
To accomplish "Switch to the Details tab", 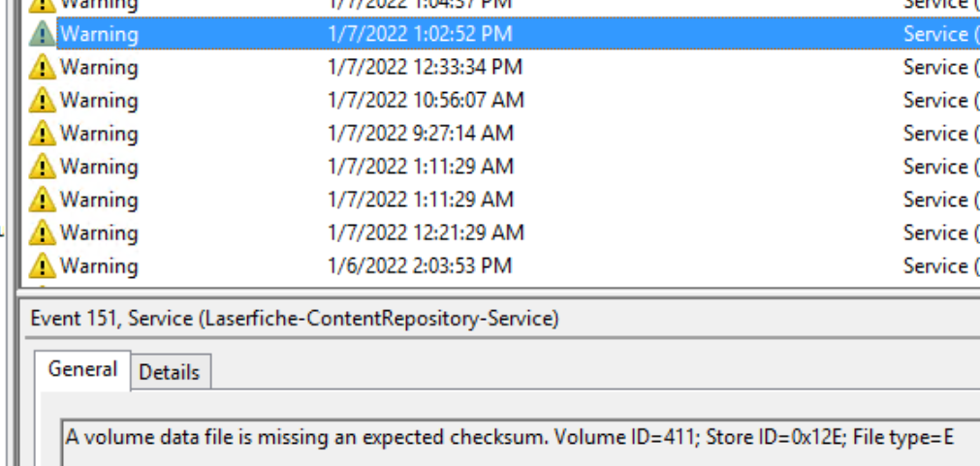I will coord(170,372).
